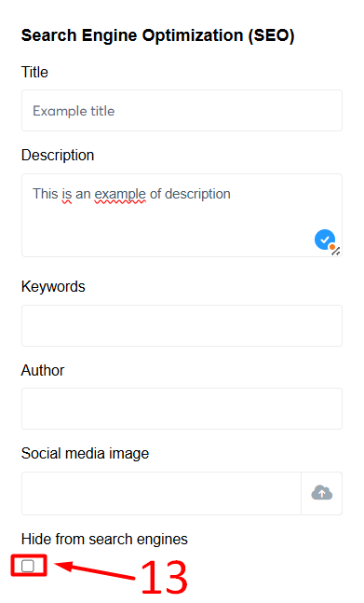Click the Keywords field label

coord(53,286)
